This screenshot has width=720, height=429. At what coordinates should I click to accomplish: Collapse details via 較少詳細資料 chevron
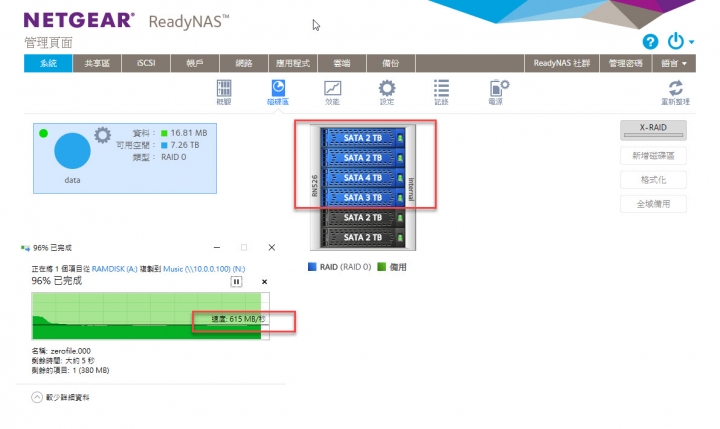pos(37,397)
